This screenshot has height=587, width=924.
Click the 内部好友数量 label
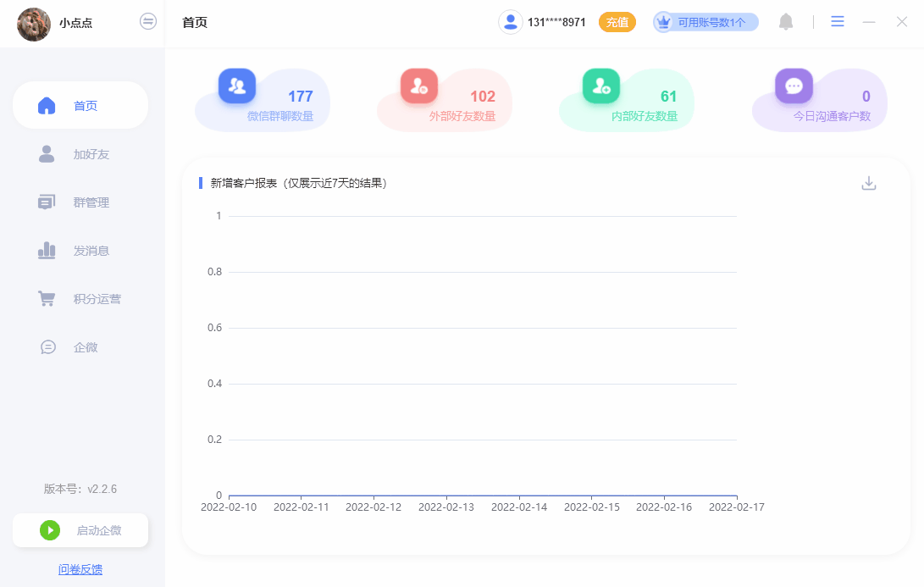644,116
